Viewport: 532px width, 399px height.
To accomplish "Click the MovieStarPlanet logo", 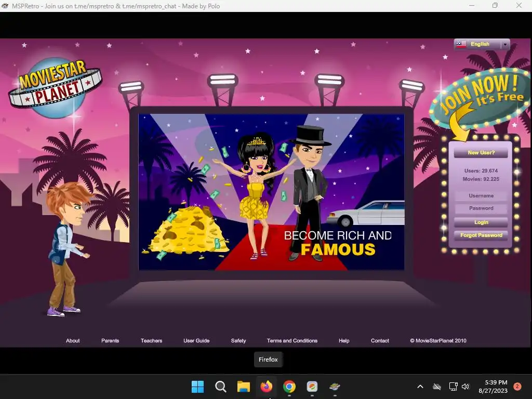I will pyautogui.click(x=55, y=87).
